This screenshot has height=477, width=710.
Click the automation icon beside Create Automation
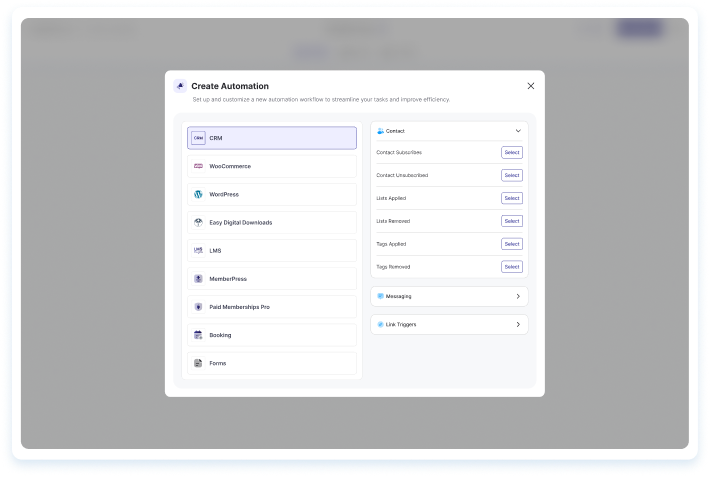[x=180, y=86]
